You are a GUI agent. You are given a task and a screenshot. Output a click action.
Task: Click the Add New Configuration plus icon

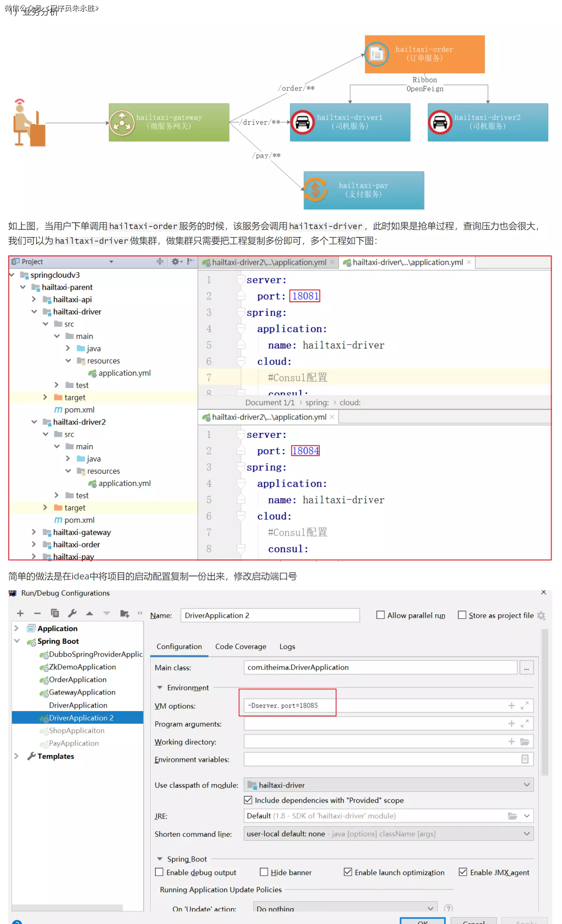(x=20, y=614)
